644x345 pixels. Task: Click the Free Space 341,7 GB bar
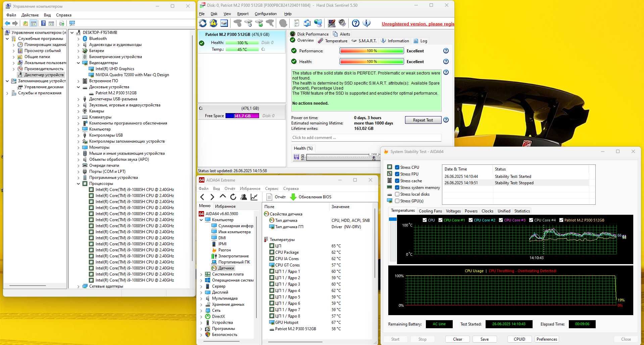tap(242, 115)
